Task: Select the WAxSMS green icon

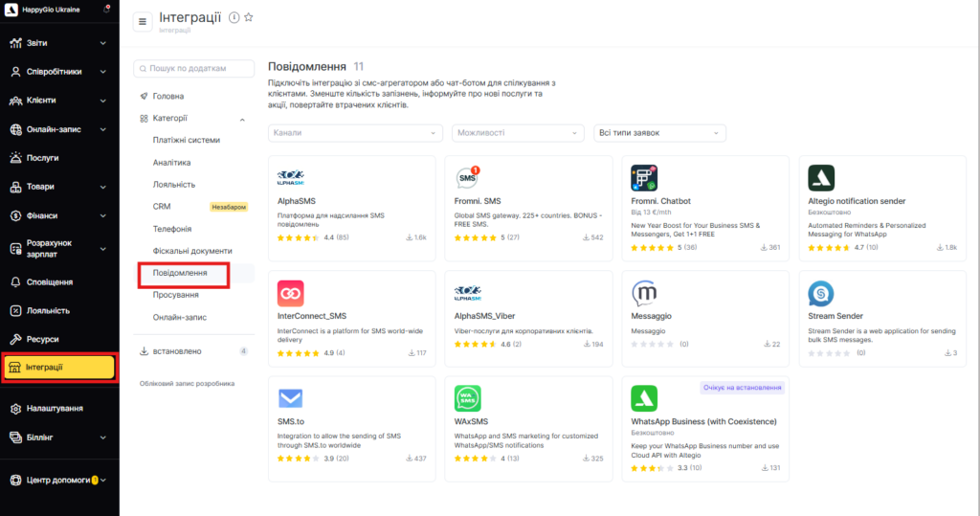Action: click(467, 398)
